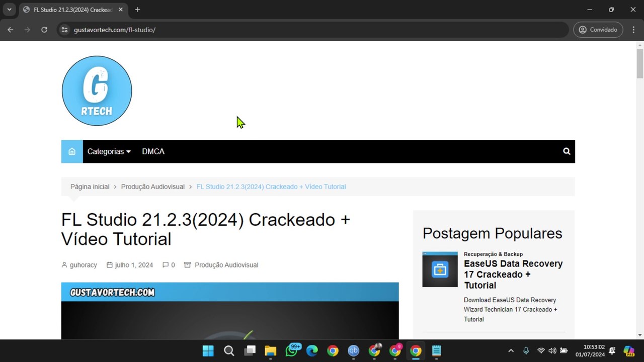The image size is (644, 362).
Task: Open File Explorer from the taskbar
Action: pyautogui.click(x=271, y=351)
